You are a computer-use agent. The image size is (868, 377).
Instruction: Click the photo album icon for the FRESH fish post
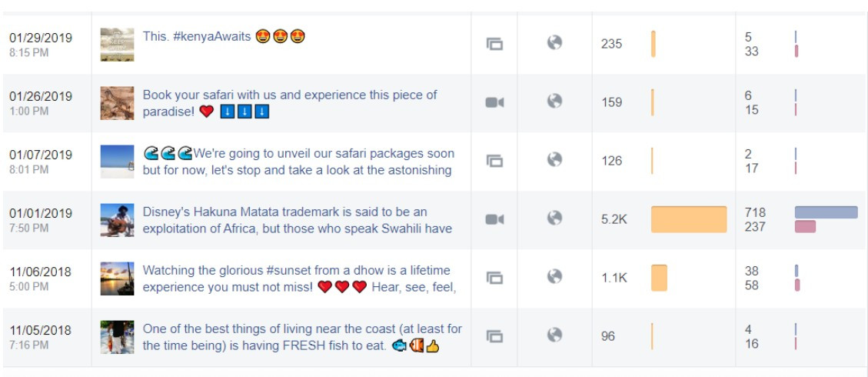tap(494, 336)
